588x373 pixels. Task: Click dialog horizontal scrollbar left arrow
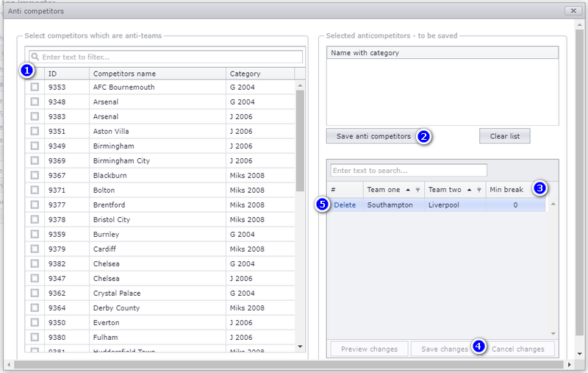9,364
